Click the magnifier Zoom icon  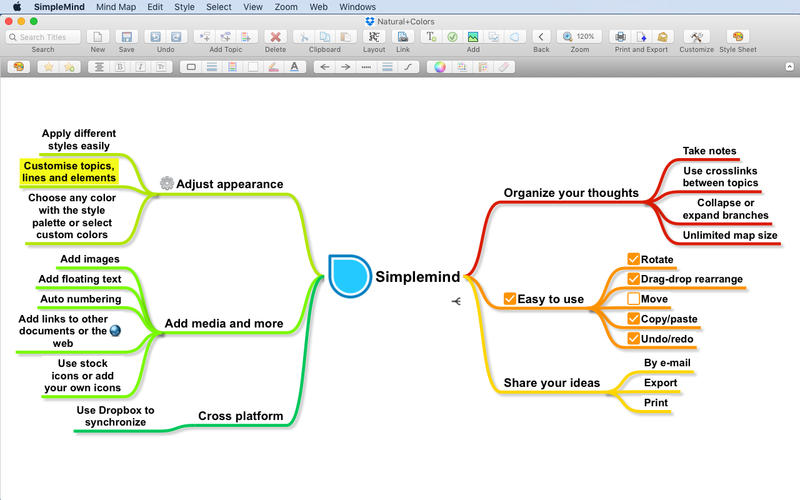[x=567, y=37]
